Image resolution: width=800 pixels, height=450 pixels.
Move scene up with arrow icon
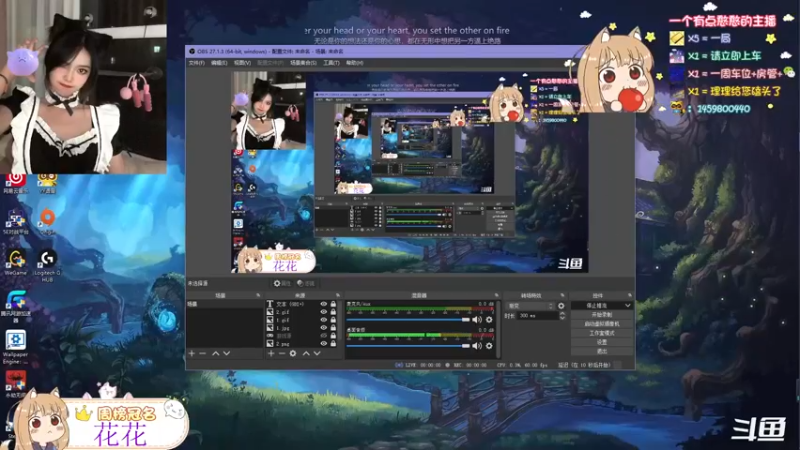click(x=215, y=353)
